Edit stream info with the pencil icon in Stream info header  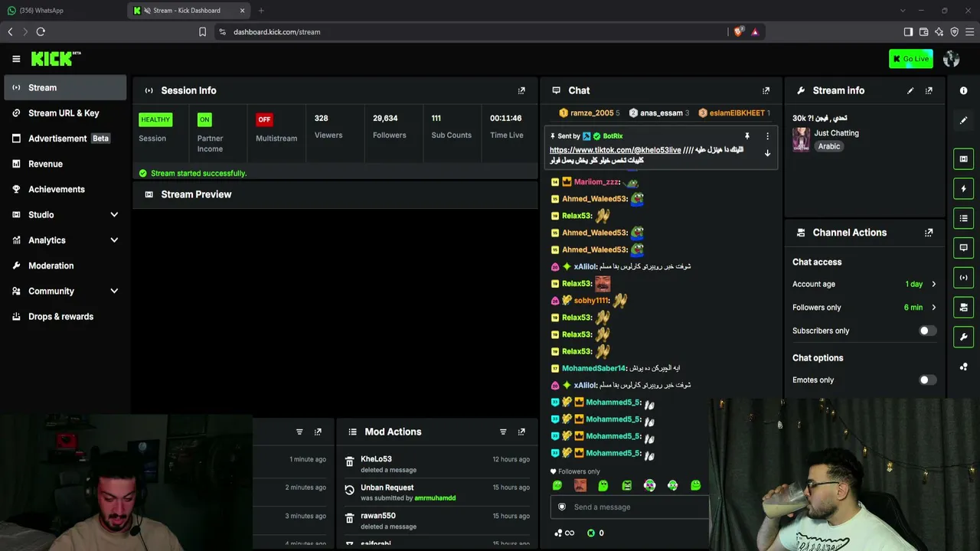pyautogui.click(x=910, y=90)
